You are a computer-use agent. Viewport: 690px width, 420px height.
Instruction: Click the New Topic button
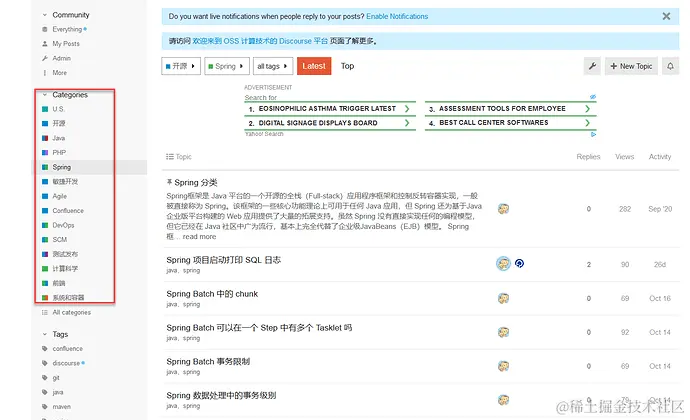(631, 66)
